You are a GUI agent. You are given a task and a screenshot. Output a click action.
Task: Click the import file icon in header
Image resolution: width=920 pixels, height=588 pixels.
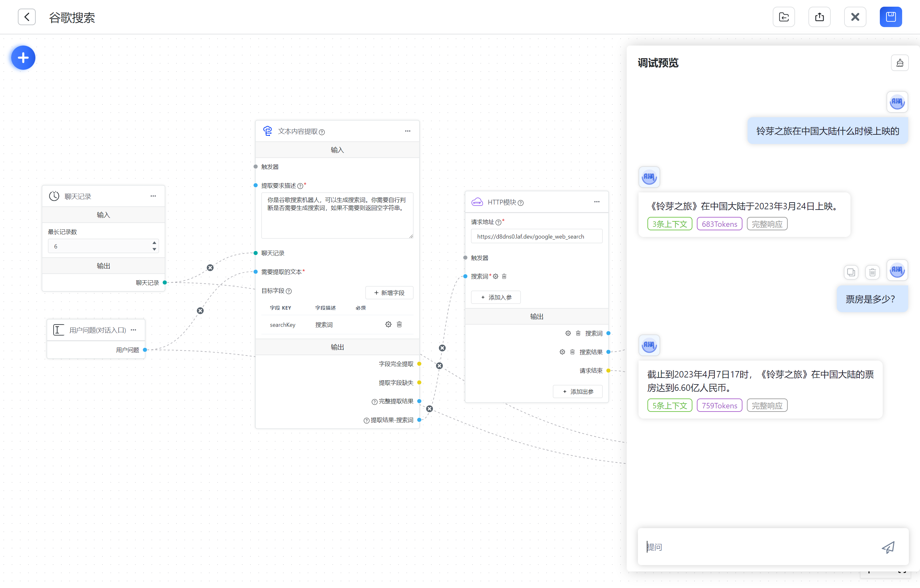point(784,17)
